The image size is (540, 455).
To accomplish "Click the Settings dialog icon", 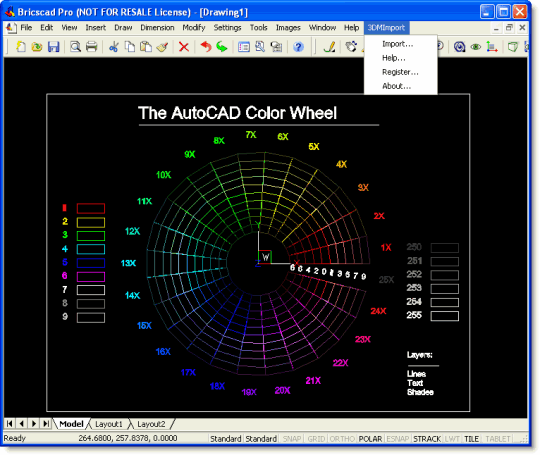I will tap(276, 46).
